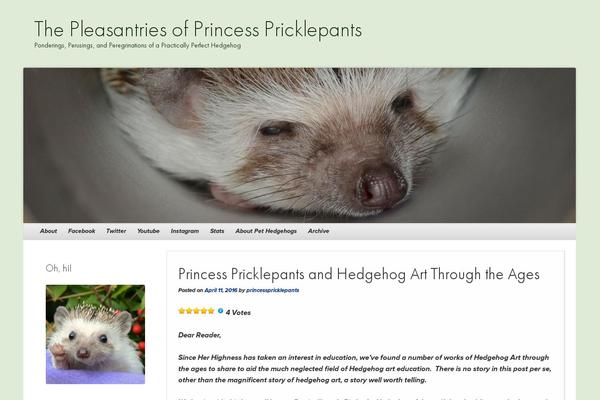600x400 pixels.
Task: Click the fourth rating star
Action: coord(204,311)
